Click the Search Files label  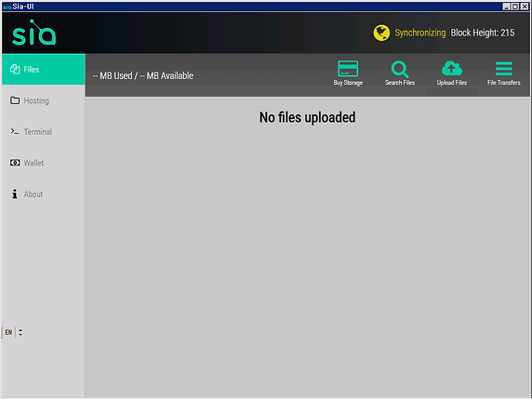(x=400, y=83)
